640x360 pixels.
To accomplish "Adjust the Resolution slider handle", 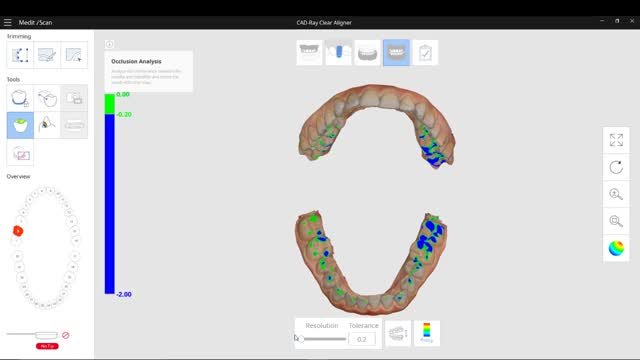I will 301,339.
